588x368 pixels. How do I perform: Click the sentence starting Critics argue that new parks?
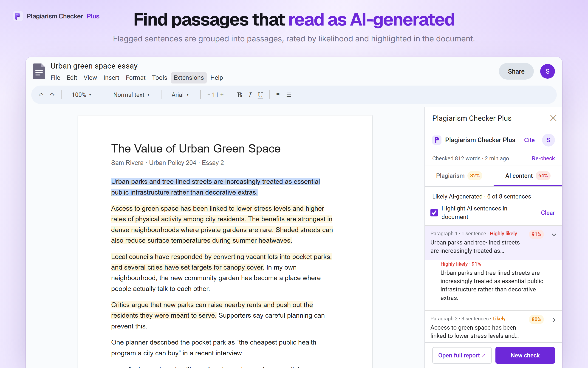click(212, 310)
